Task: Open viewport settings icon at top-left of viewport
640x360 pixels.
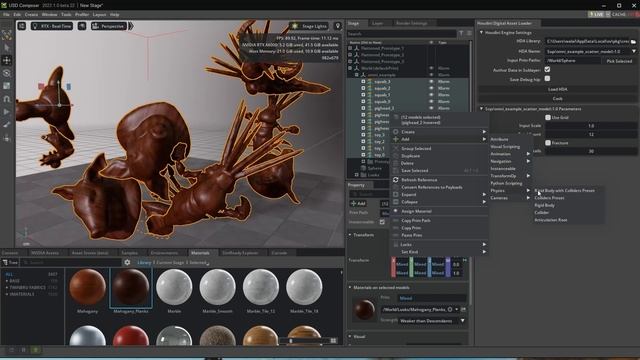Action: [22, 26]
